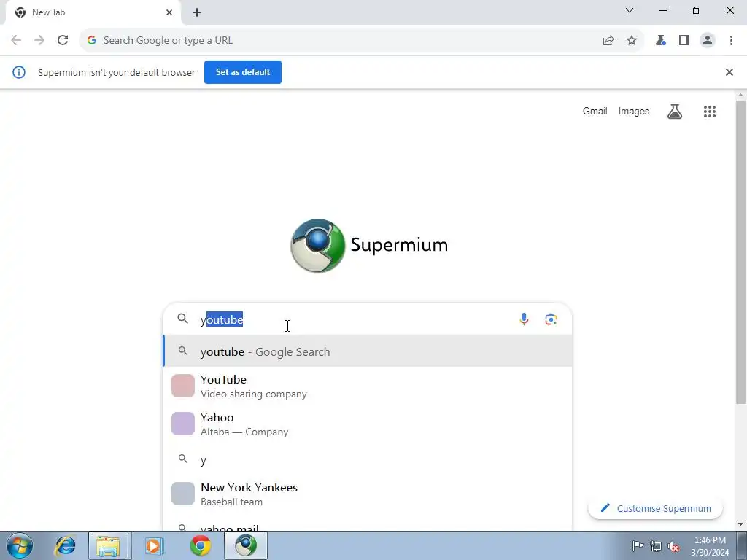Toggle the side panel icon

(x=684, y=41)
